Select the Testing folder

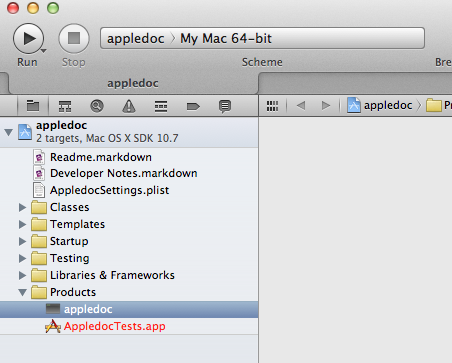coord(70,258)
